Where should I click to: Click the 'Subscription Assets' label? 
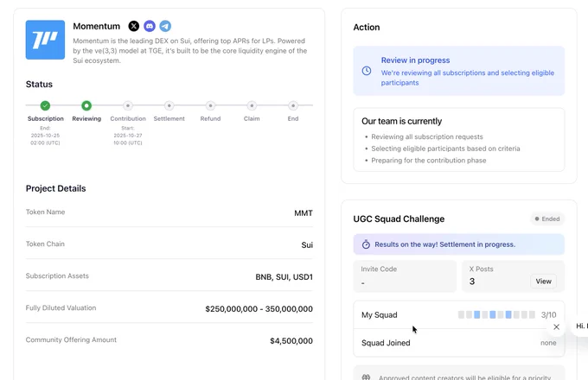(x=57, y=275)
